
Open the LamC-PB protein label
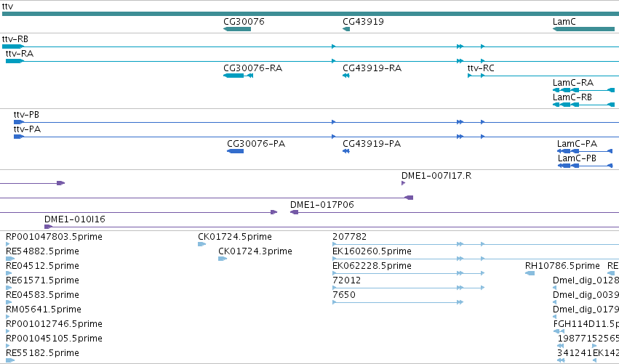coord(577,158)
